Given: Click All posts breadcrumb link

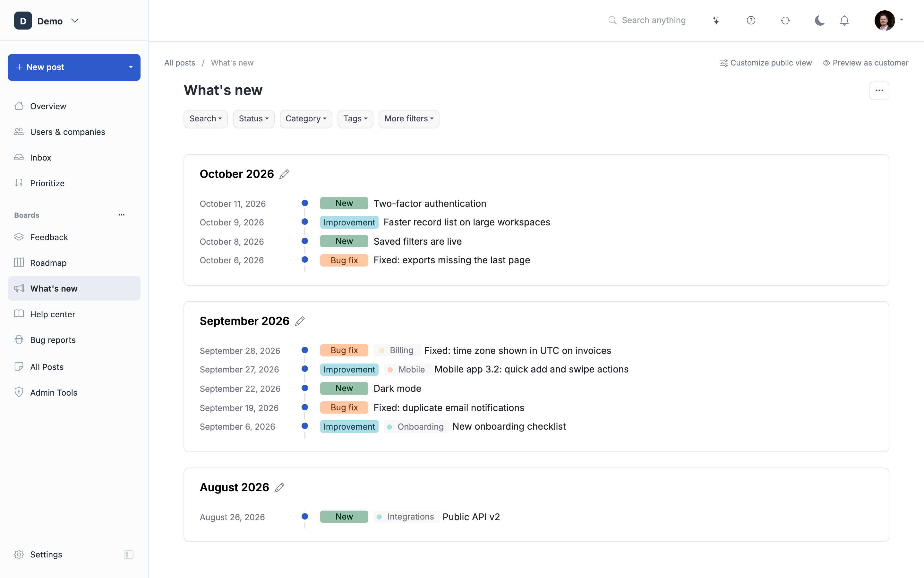Looking at the screenshot, I should pos(179,63).
